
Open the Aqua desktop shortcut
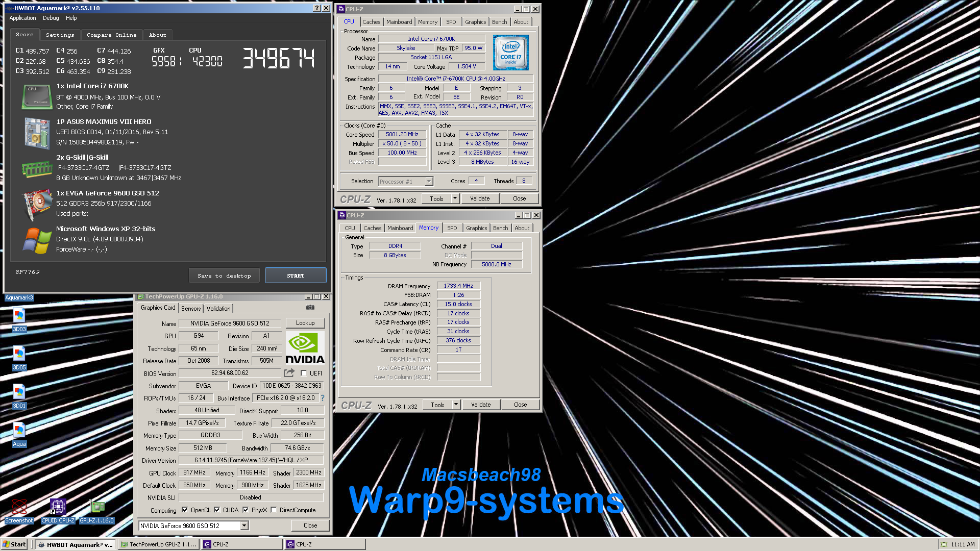[19, 435]
